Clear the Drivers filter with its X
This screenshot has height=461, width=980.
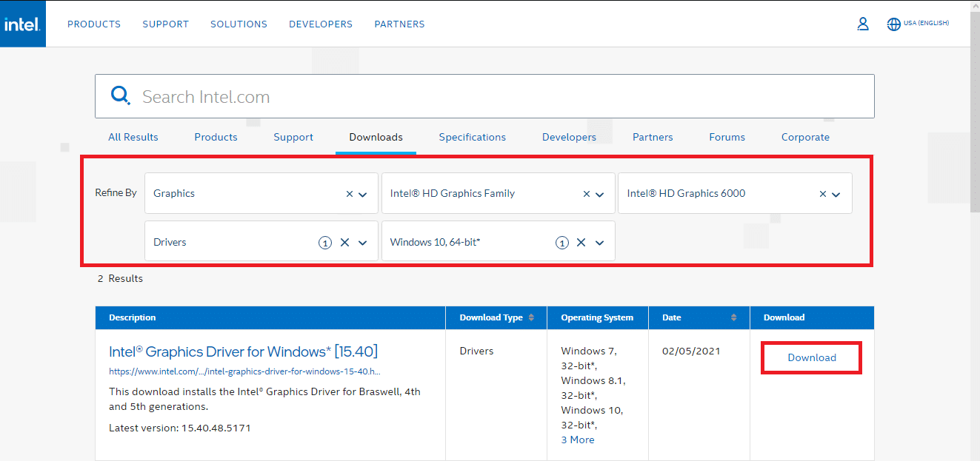(344, 241)
